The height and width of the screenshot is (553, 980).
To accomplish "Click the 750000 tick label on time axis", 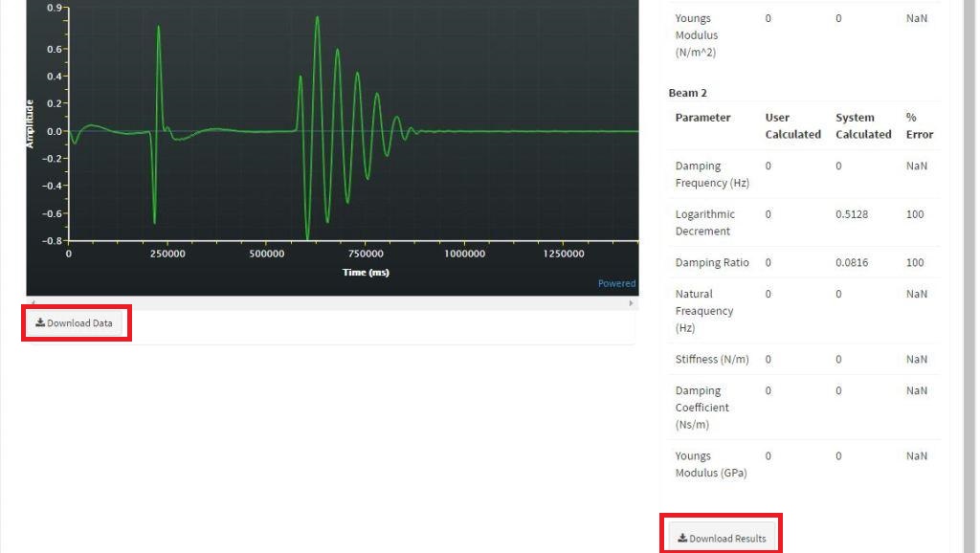I will [366, 254].
